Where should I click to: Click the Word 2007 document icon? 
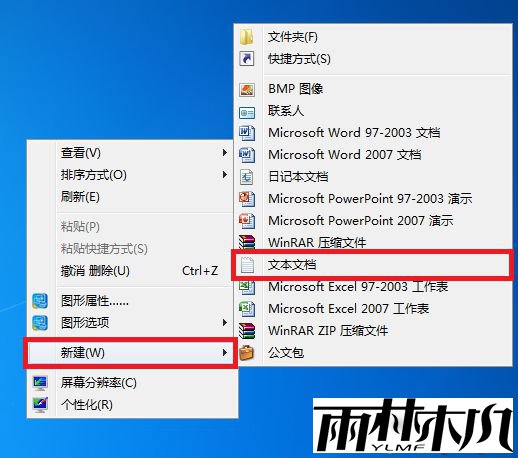click(x=247, y=155)
